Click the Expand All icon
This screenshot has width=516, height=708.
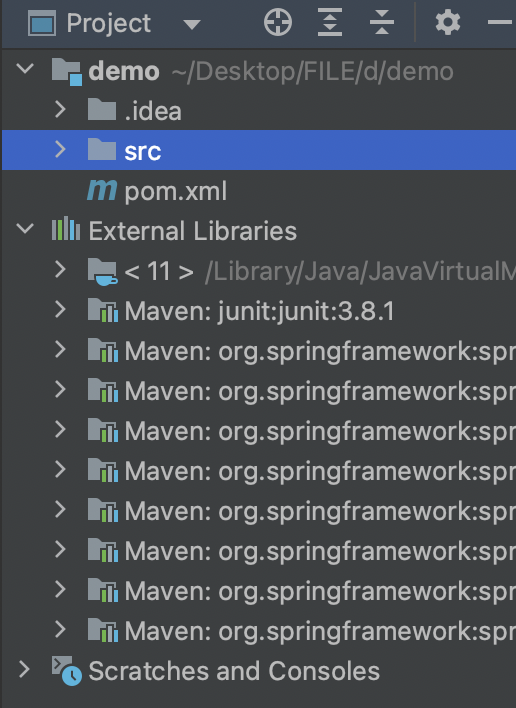tap(330, 23)
